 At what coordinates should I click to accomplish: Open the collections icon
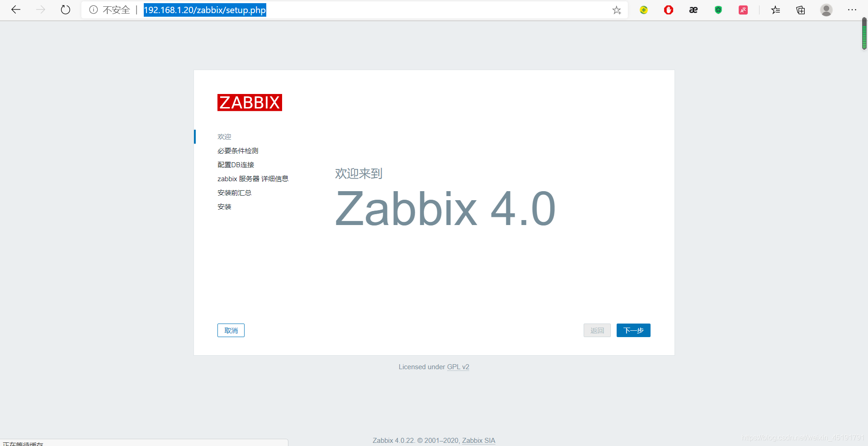pyautogui.click(x=801, y=10)
